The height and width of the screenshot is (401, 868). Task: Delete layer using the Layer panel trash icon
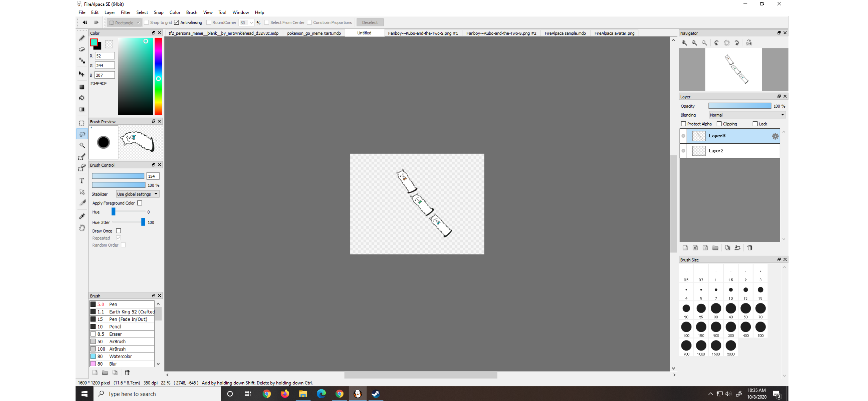coord(750,248)
